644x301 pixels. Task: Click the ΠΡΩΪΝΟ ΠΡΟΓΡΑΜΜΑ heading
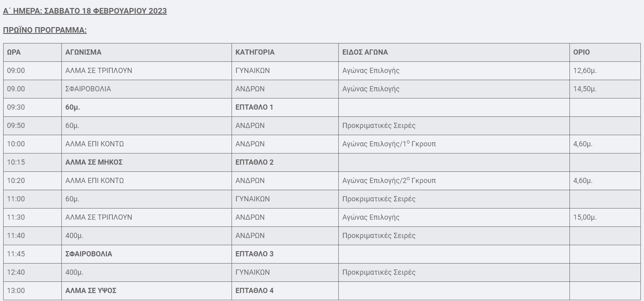45,30
